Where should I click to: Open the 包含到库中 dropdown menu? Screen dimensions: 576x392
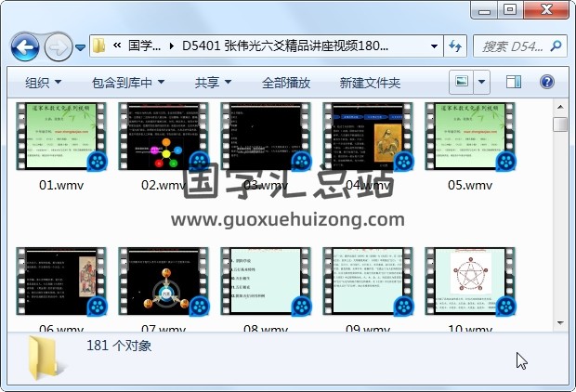128,83
